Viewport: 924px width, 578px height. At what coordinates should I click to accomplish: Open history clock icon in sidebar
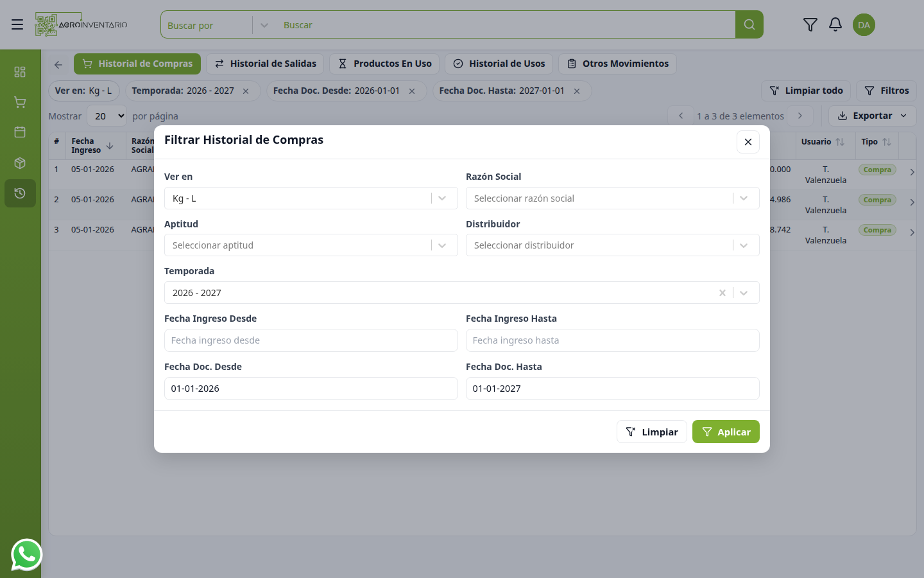pos(20,193)
